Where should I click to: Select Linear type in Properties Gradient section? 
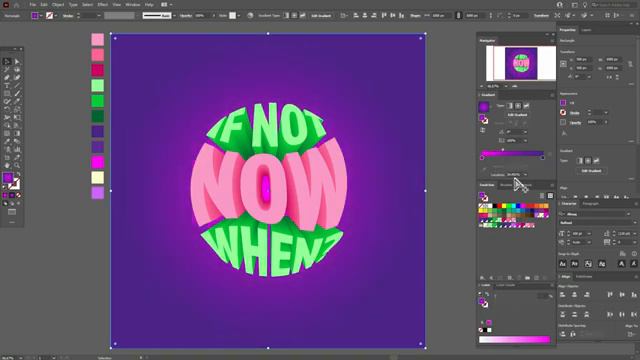point(580,161)
